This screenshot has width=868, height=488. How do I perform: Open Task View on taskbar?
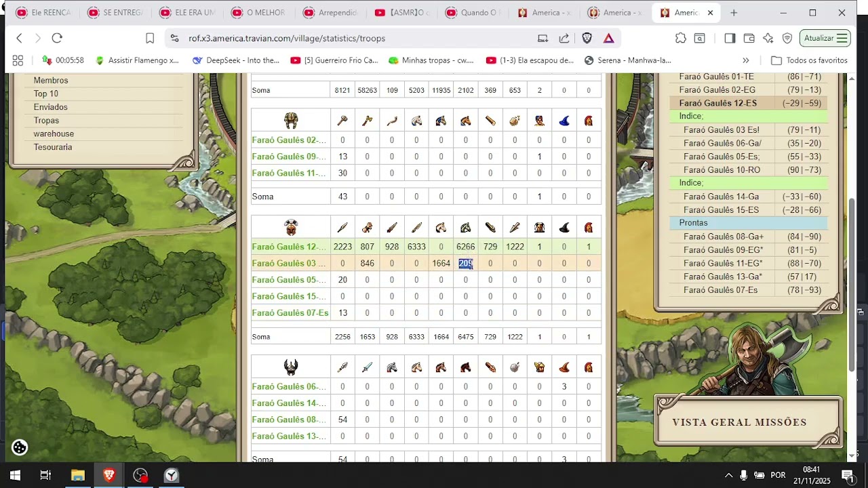coord(45,475)
